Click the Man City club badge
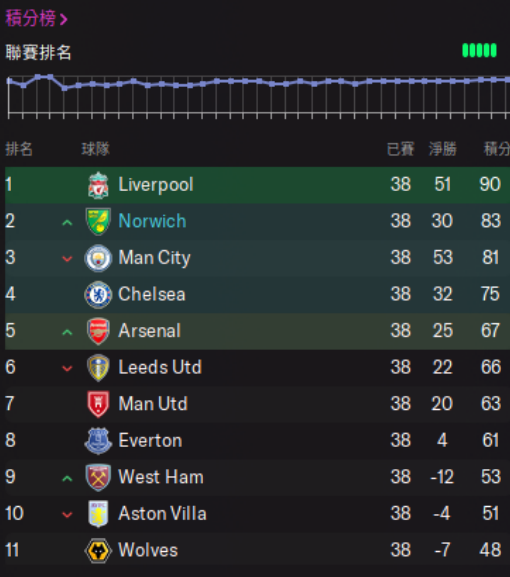Image resolution: width=510 pixels, height=577 pixels. tap(98, 258)
